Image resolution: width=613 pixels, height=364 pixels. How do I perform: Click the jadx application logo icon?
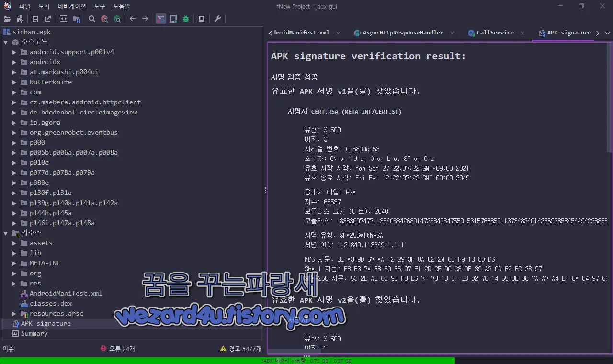click(8, 6)
